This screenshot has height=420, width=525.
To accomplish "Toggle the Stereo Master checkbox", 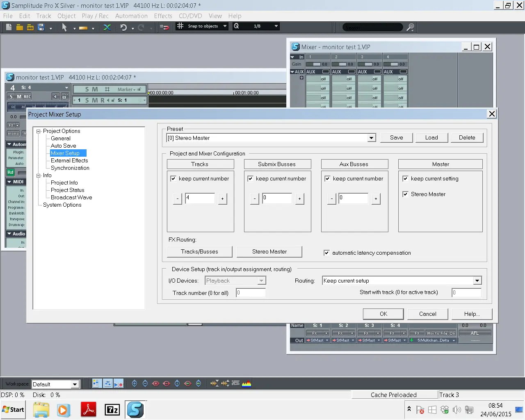I will tap(405, 194).
